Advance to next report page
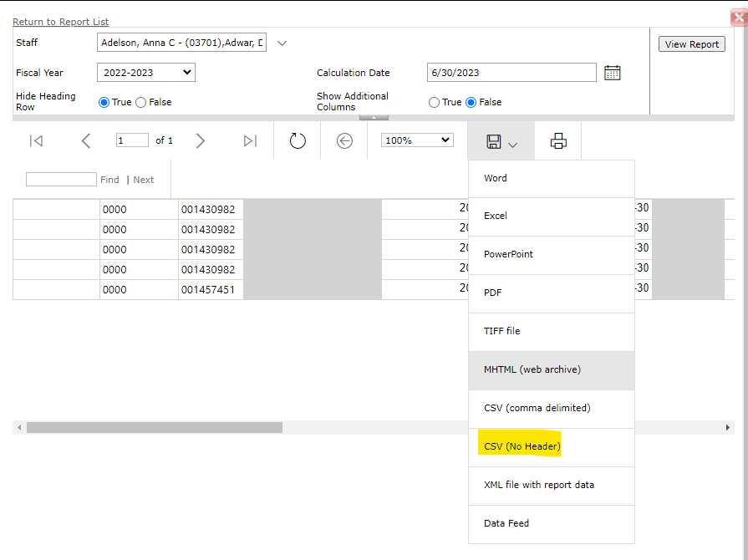The height and width of the screenshot is (560, 748). pos(200,140)
